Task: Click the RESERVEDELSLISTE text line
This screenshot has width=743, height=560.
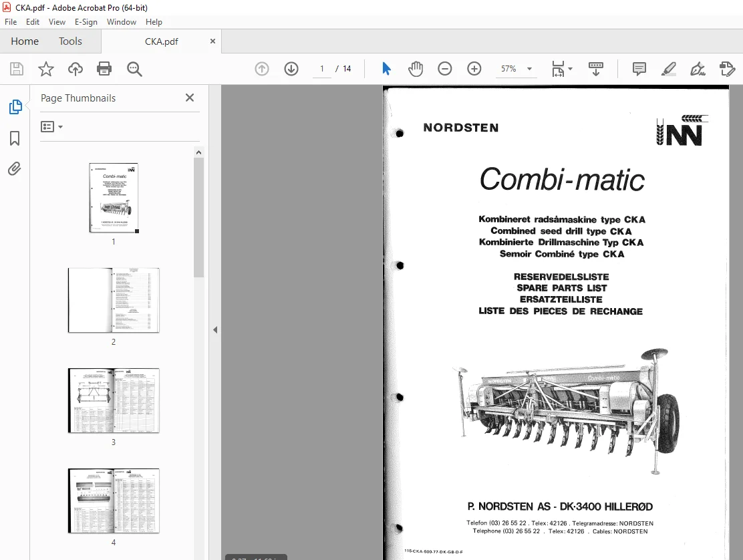Action: click(561, 277)
